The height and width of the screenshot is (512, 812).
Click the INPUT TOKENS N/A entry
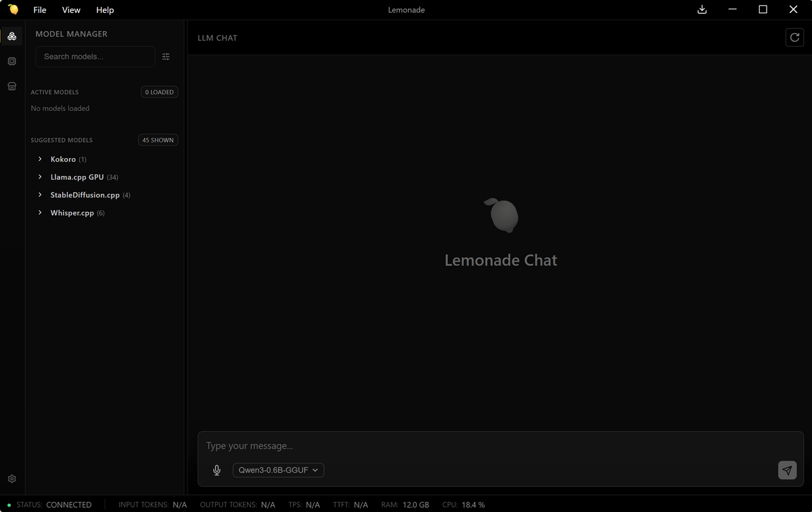tap(153, 505)
